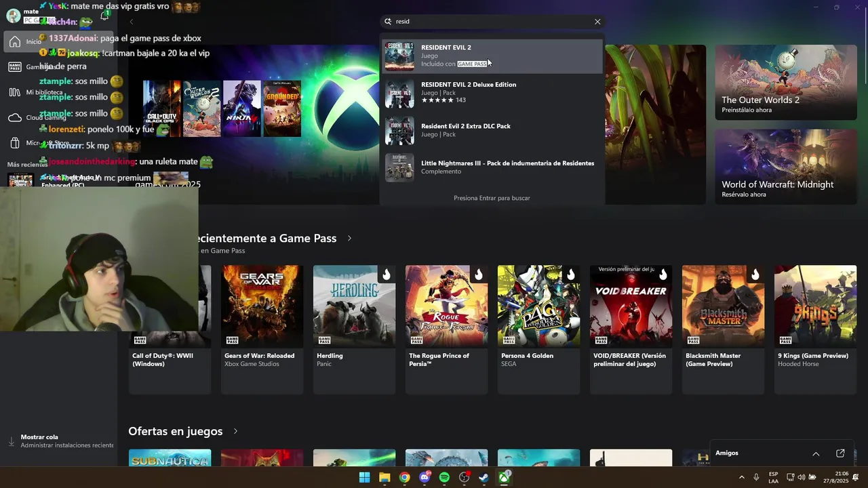Click taskbar microphone icon
868x488 pixels.
tap(756, 477)
